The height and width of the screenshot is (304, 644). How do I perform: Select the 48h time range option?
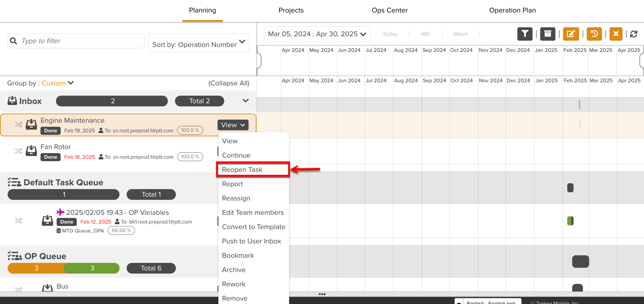[425, 34]
